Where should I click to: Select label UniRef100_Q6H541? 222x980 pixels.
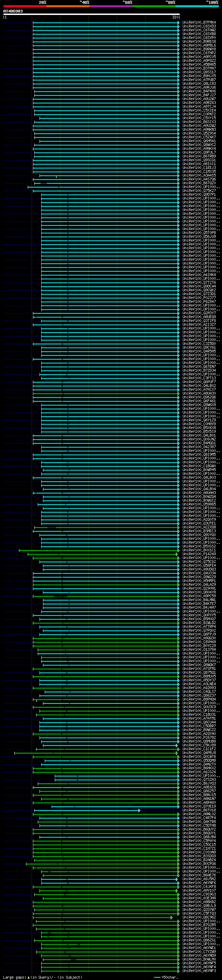199,141
